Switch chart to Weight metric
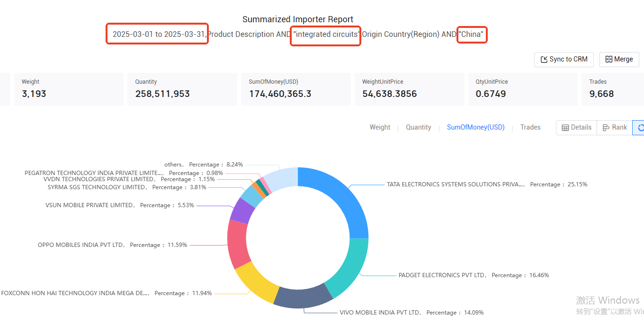Image resolution: width=644 pixels, height=324 pixels. tap(380, 127)
